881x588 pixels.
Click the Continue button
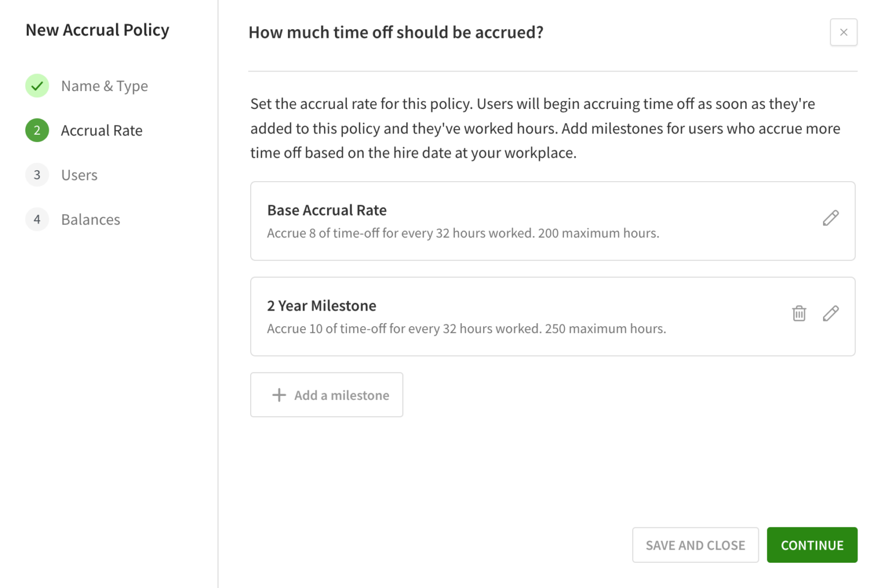[x=812, y=544]
